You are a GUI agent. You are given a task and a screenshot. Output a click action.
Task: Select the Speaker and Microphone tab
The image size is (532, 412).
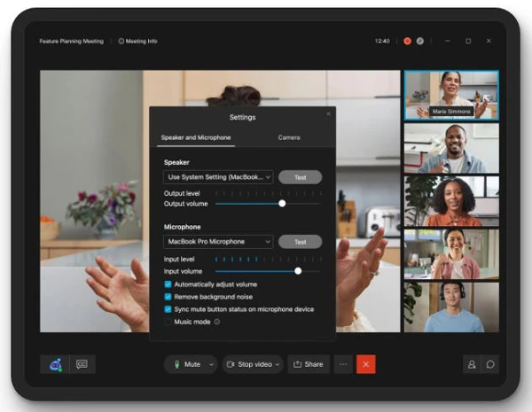point(195,137)
